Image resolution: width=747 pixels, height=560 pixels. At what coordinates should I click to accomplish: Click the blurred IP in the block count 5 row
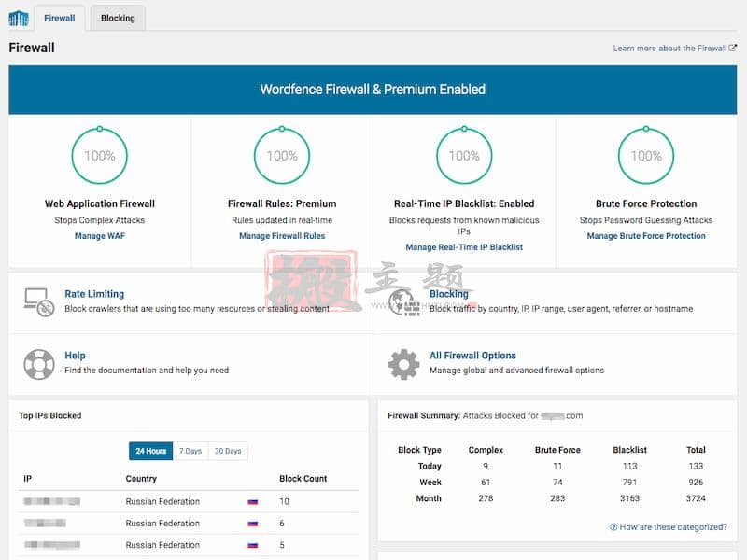tap(51, 545)
